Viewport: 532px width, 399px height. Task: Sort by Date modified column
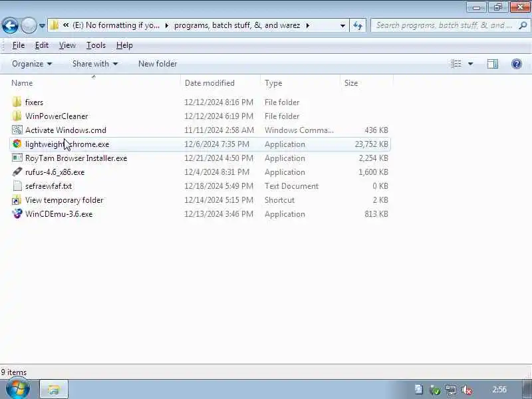tap(209, 83)
